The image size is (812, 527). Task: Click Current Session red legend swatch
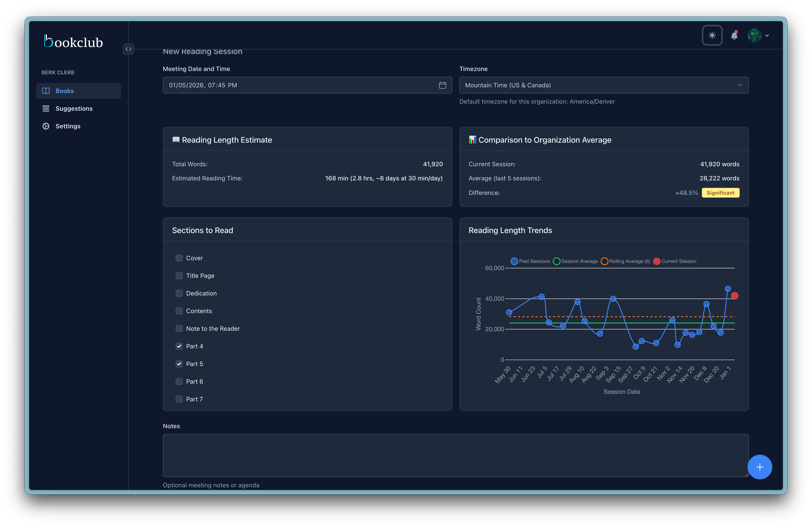pos(656,261)
